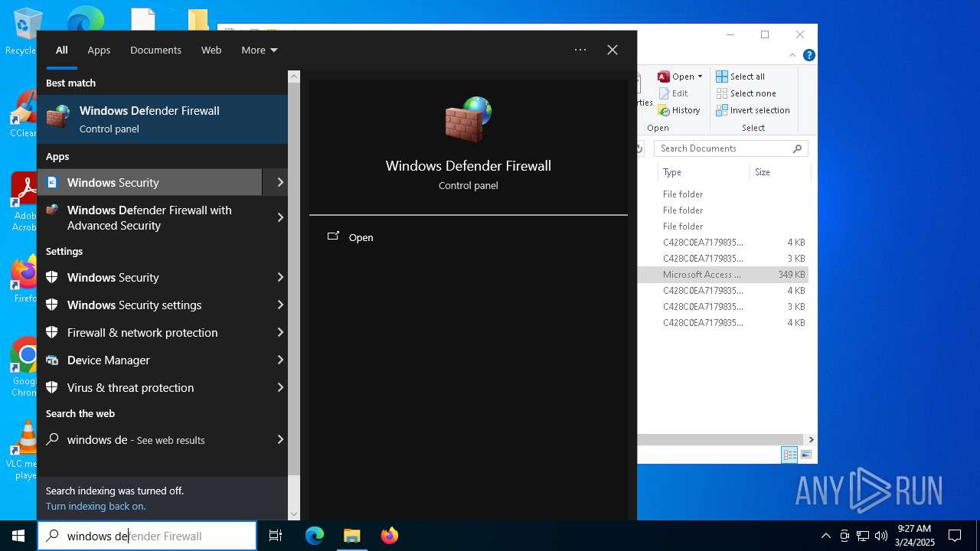Screen dimensions: 980x551
Task: Open Windows Security under Settings
Action: [149, 277]
